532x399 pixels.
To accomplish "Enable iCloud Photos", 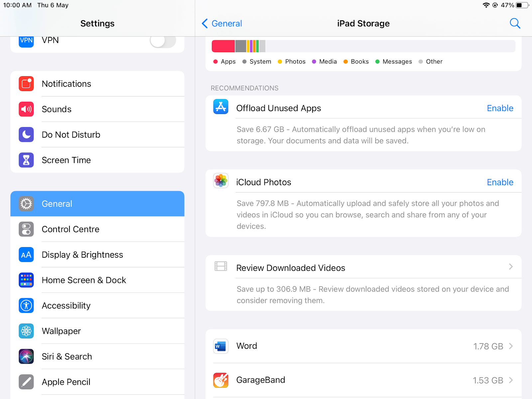I will point(500,183).
